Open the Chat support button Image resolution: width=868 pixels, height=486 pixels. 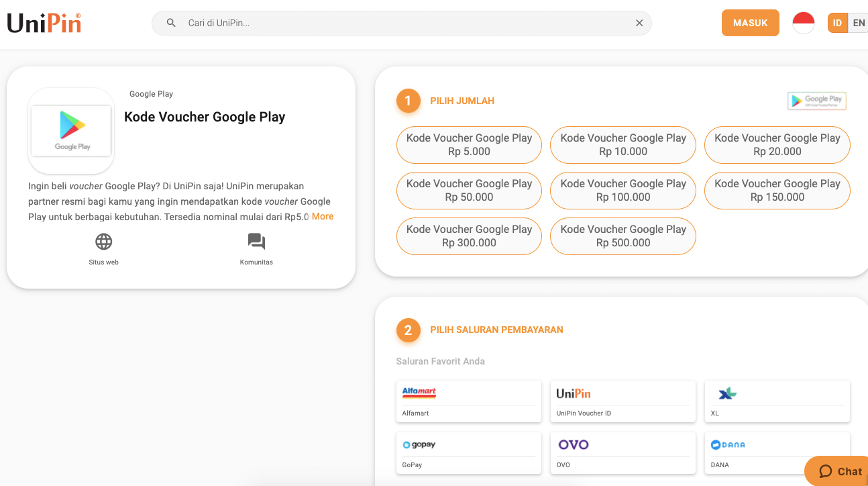(838, 471)
